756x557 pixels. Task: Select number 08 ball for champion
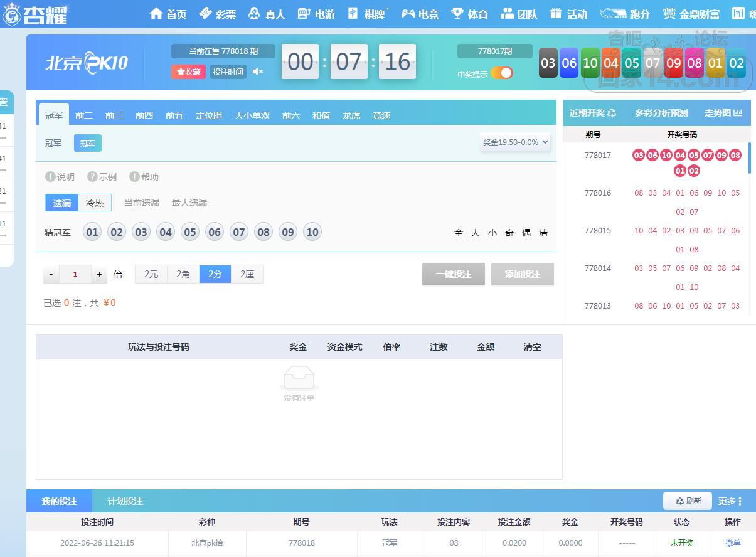point(264,233)
